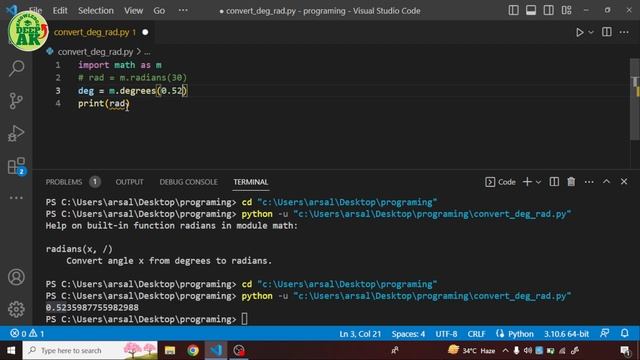Viewport: 640px width, 360px height.
Task: Open the Selection menu
Action: pos(96,11)
